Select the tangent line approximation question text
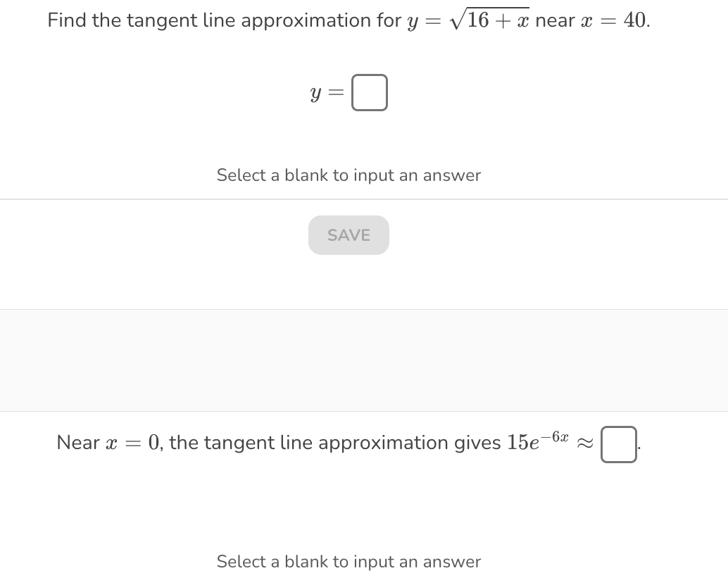 click(x=349, y=20)
